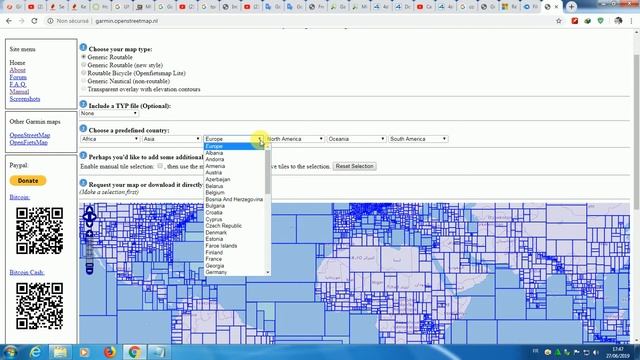
Task: Click the Europe list scroll-down arrow
Action: 268,272
